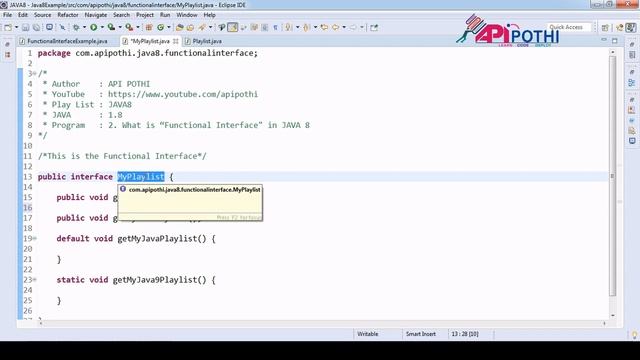Click the Open Type icon
640x360 pixels.
coord(180,27)
